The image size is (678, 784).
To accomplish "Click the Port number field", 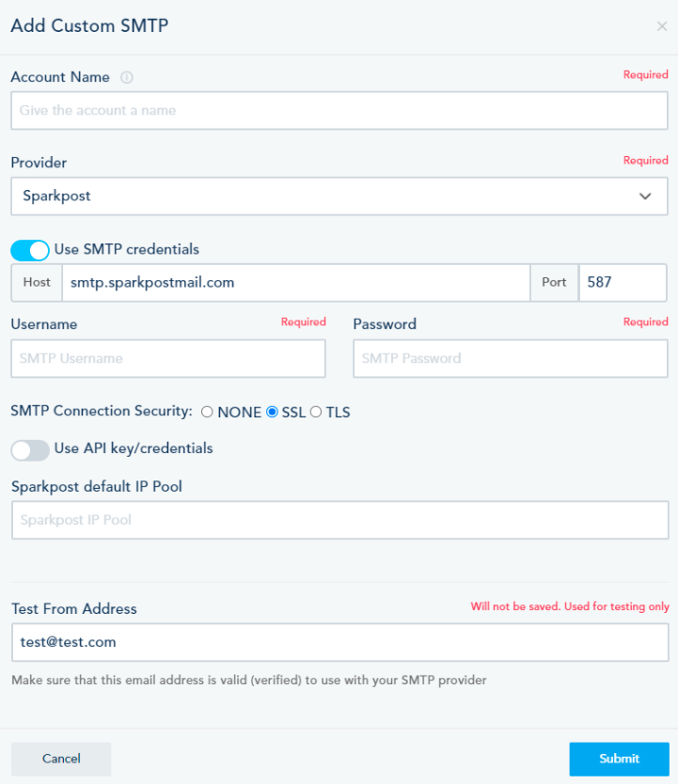I will coord(622,282).
